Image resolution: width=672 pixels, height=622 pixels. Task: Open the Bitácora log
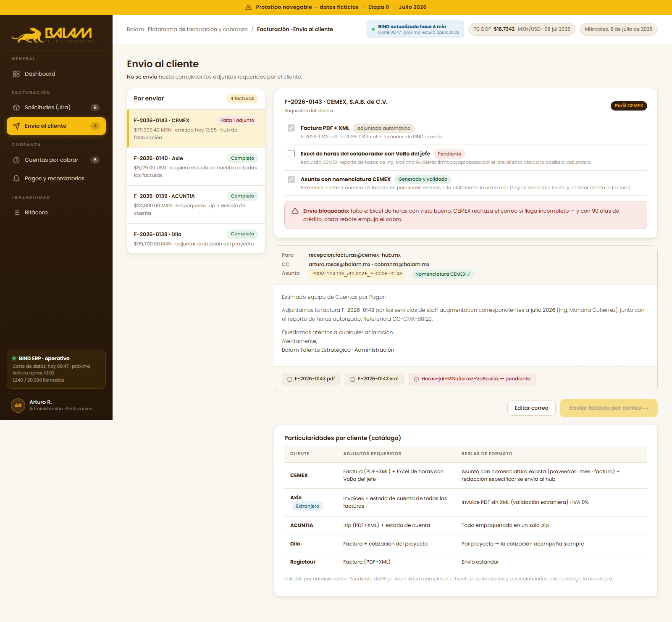pyautogui.click(x=56, y=213)
